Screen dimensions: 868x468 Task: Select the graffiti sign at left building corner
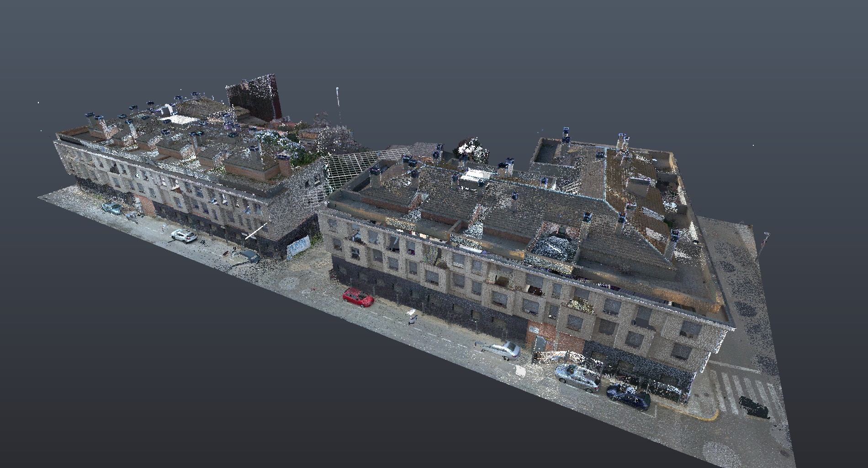tap(298, 247)
